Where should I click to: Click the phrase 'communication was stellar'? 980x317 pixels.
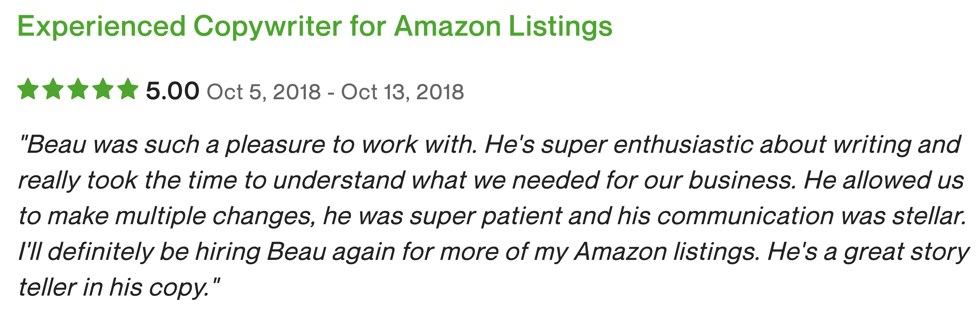point(811,216)
